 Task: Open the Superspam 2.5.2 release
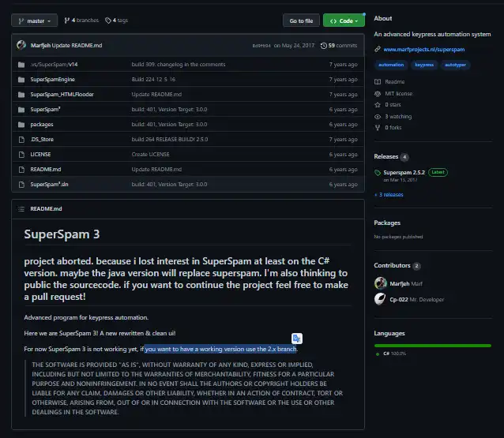coord(404,173)
